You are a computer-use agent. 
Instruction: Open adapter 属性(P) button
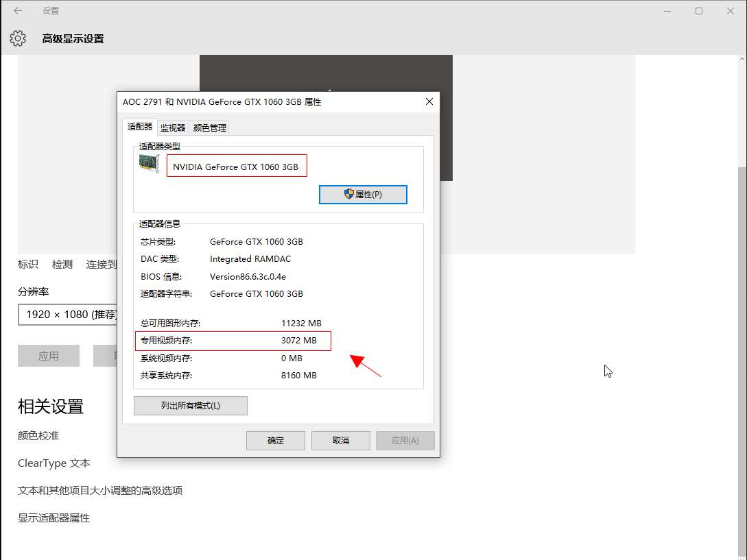(x=363, y=194)
